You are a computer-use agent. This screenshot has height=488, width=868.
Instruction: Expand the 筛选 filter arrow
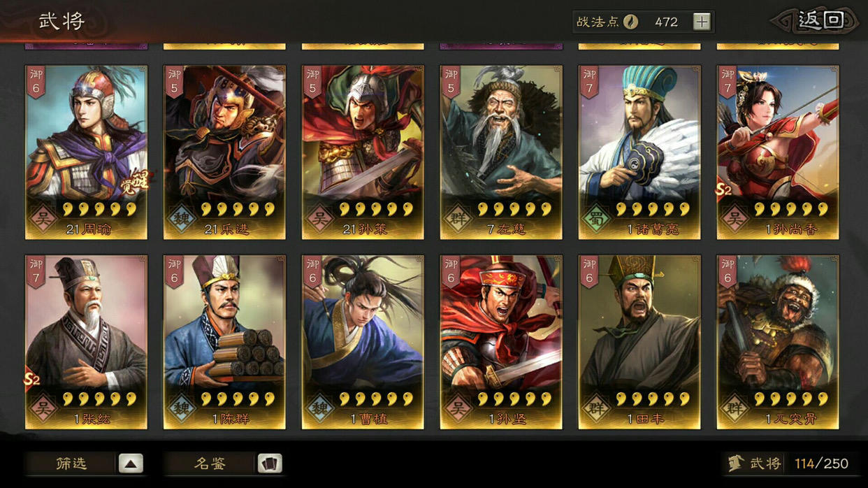[131, 463]
